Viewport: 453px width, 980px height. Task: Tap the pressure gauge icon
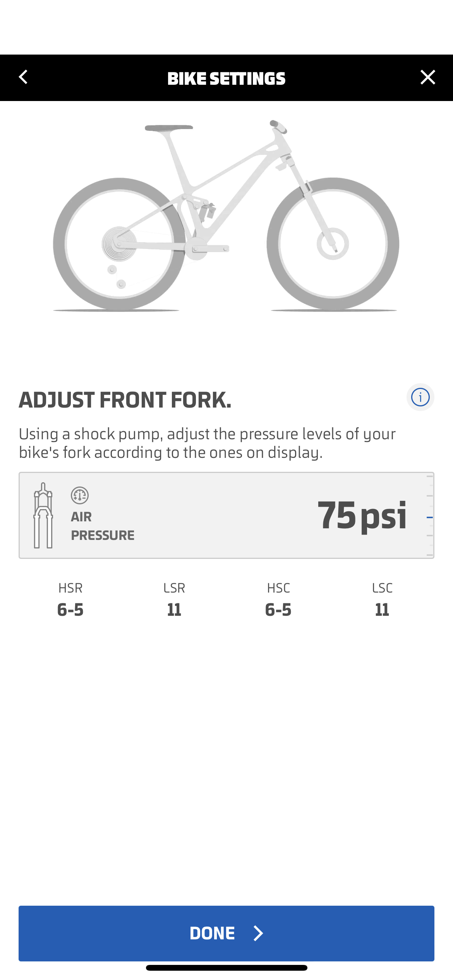pyautogui.click(x=80, y=495)
